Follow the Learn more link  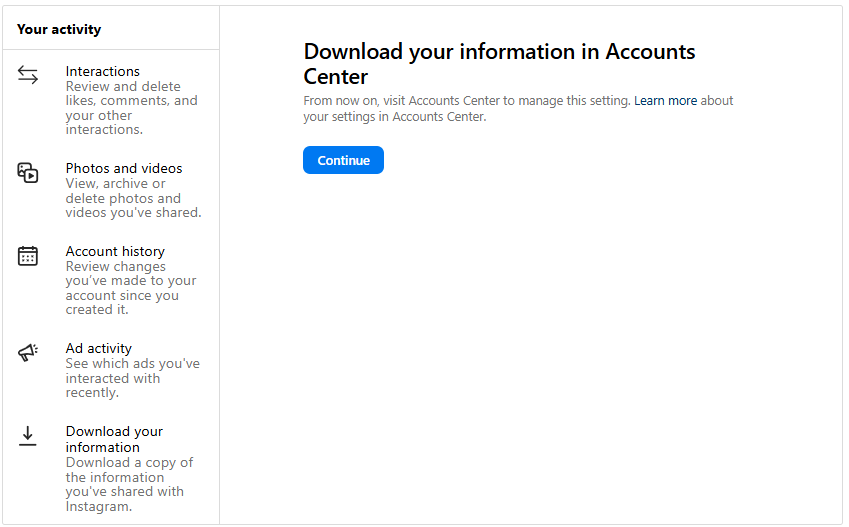(665, 101)
